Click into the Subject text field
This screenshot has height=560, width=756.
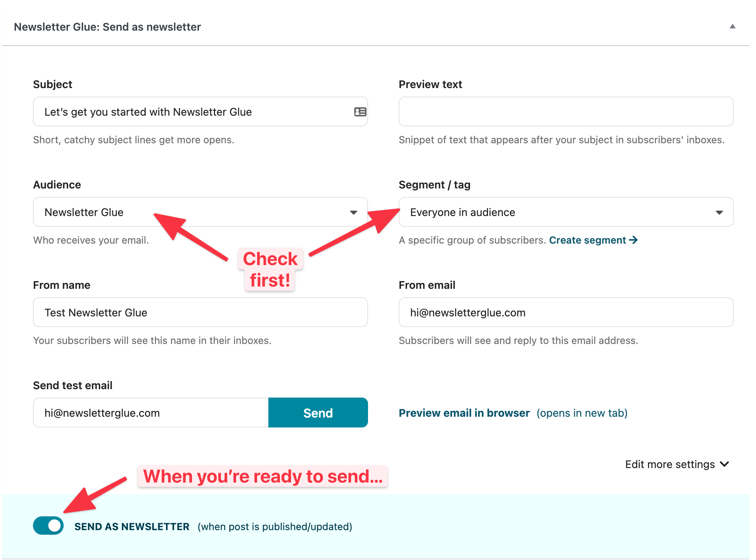[x=192, y=112]
